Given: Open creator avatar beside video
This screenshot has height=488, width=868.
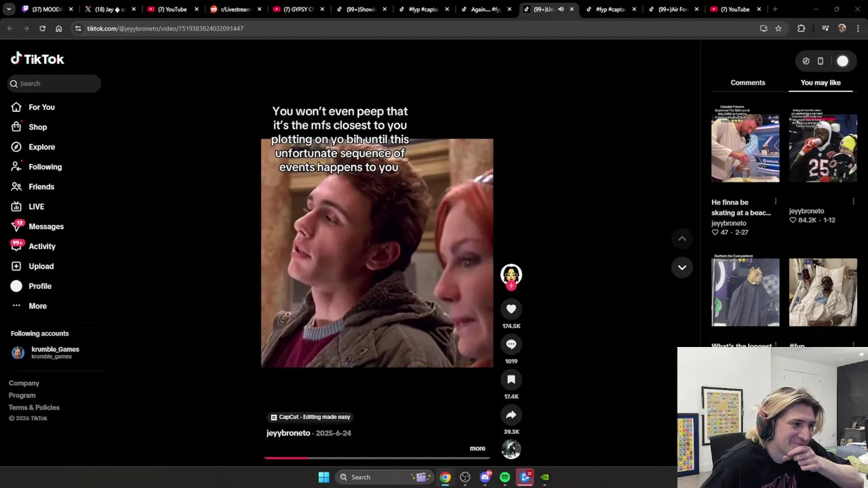Looking at the screenshot, I should (x=511, y=274).
